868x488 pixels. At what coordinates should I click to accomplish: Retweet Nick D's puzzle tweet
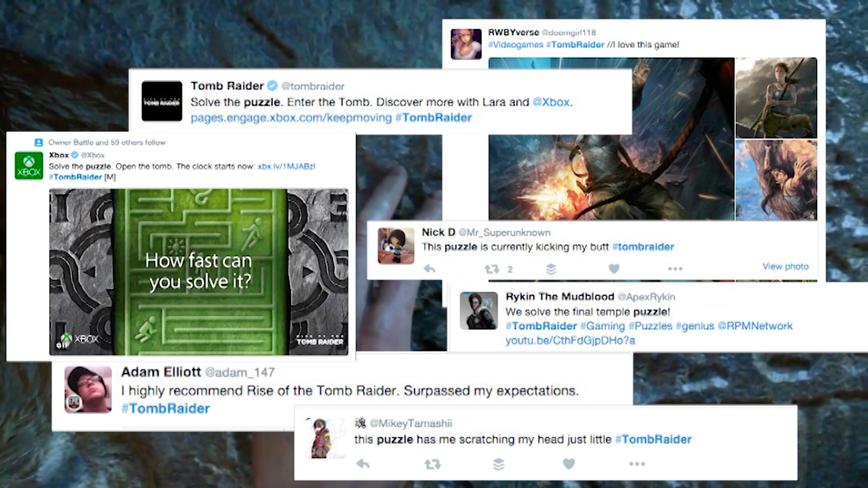pos(492,269)
